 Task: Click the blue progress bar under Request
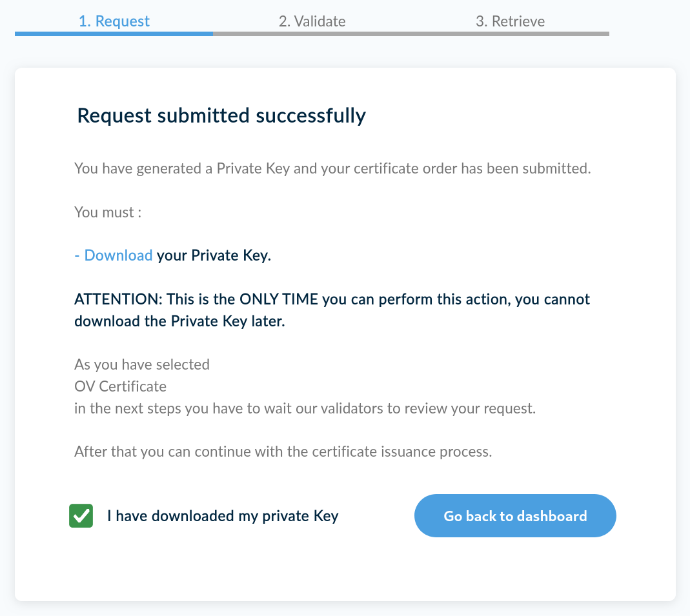pos(114,34)
